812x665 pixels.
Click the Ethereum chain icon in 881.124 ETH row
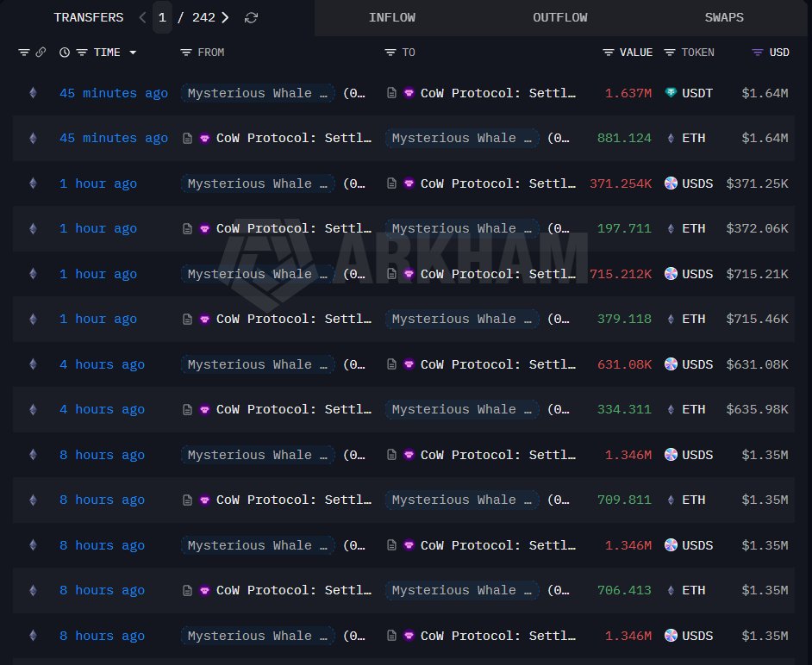(33, 138)
